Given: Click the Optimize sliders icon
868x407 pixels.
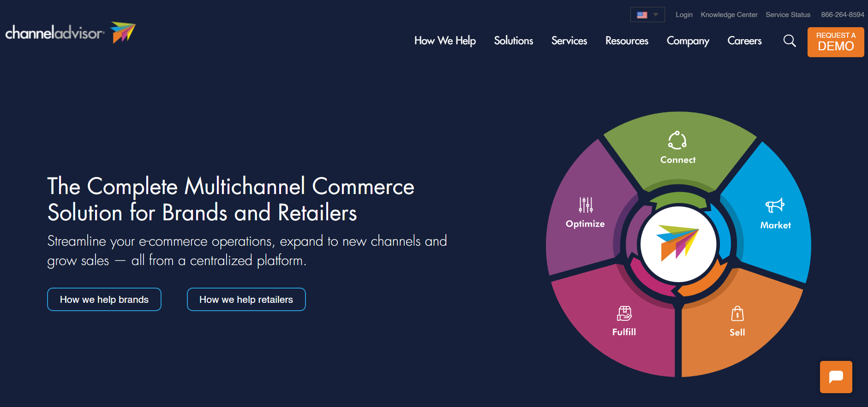Looking at the screenshot, I should point(586,205).
